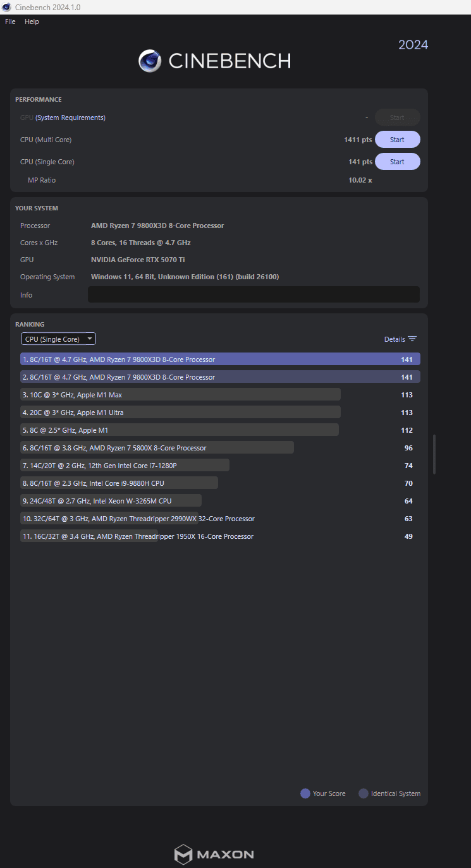Select the 8C Apple M1 ranking row

(x=220, y=430)
